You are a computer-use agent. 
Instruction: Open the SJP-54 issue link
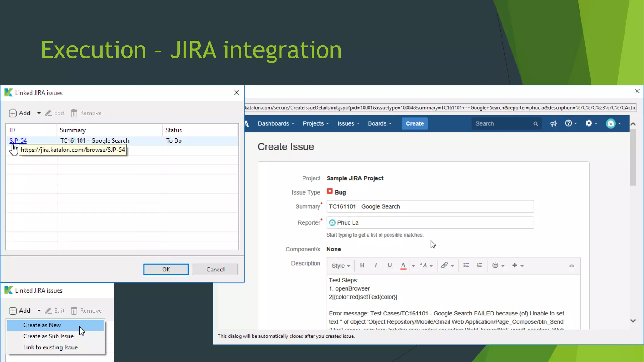[x=18, y=140]
